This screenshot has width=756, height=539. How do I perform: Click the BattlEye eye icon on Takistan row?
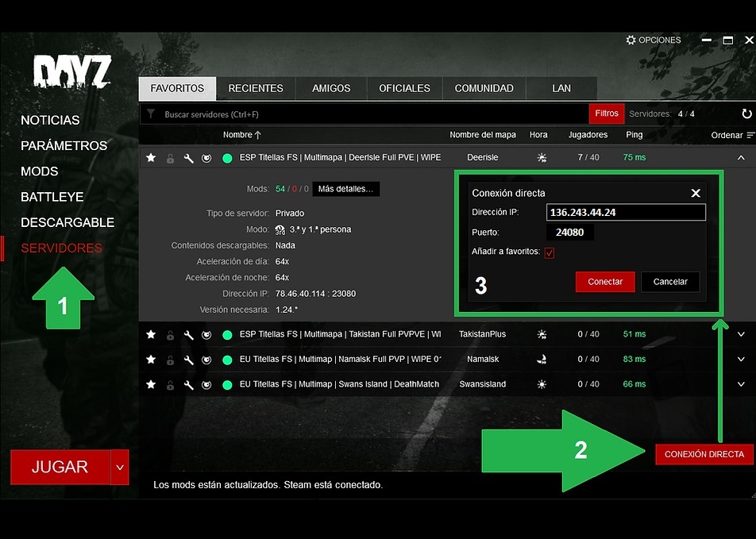[206, 334]
